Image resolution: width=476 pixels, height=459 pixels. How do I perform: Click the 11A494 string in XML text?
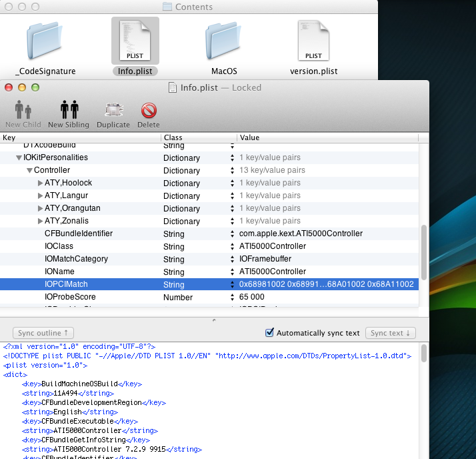pos(65,394)
